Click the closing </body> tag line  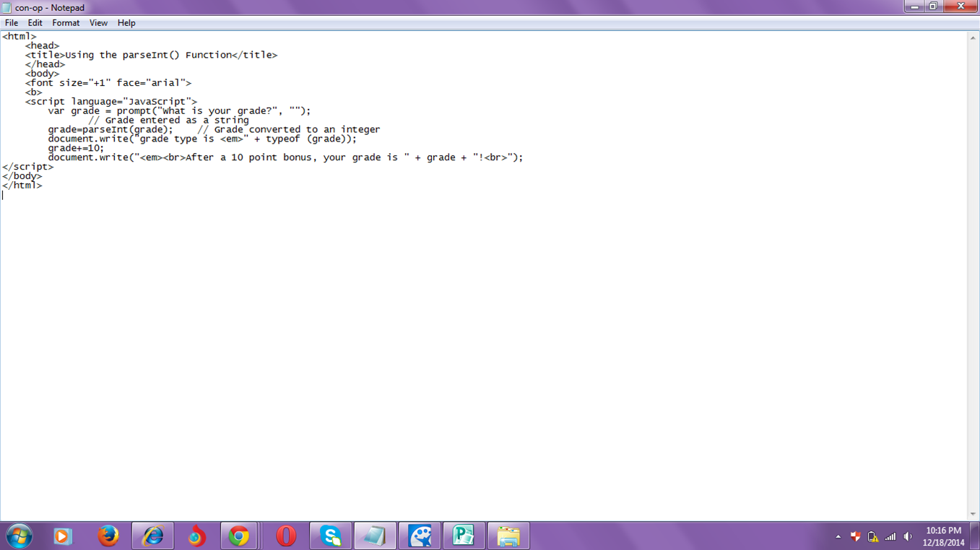pos(22,176)
